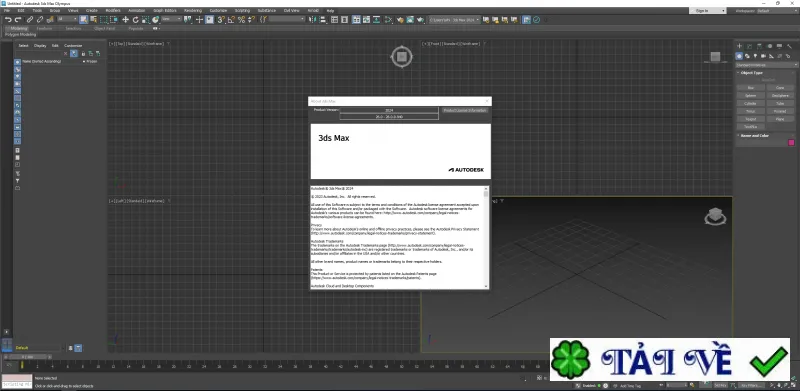This screenshot has height=391, width=800.
Task: Click the Cylinder primitive button
Action: pos(751,104)
